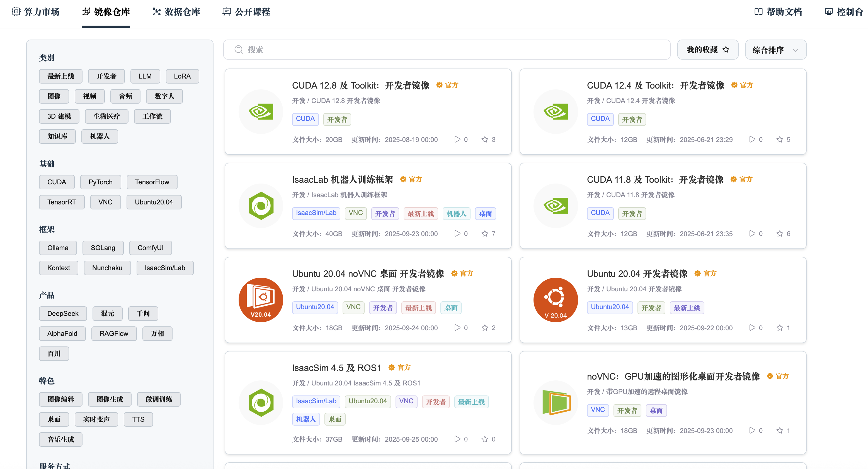Switch to the 镜像仓库 tab
Image resolution: width=868 pixels, height=469 pixels.
click(106, 12)
